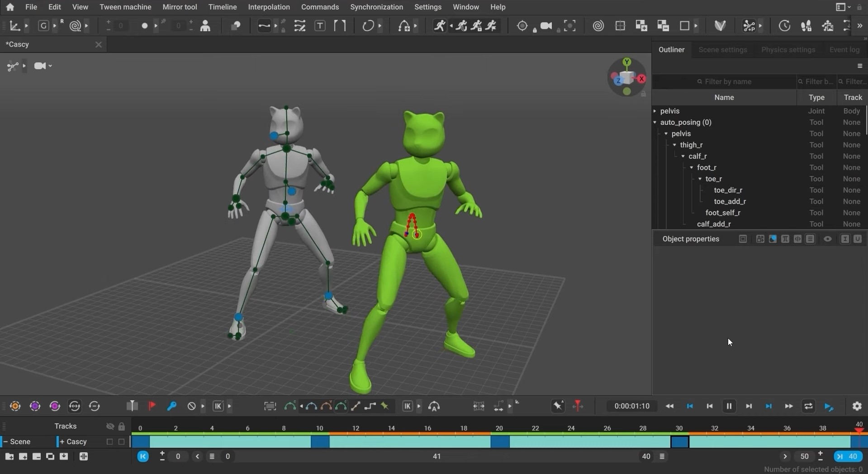Click frame 20 on the timeline ruler
Screen dimensions: 868x474
point(499,428)
